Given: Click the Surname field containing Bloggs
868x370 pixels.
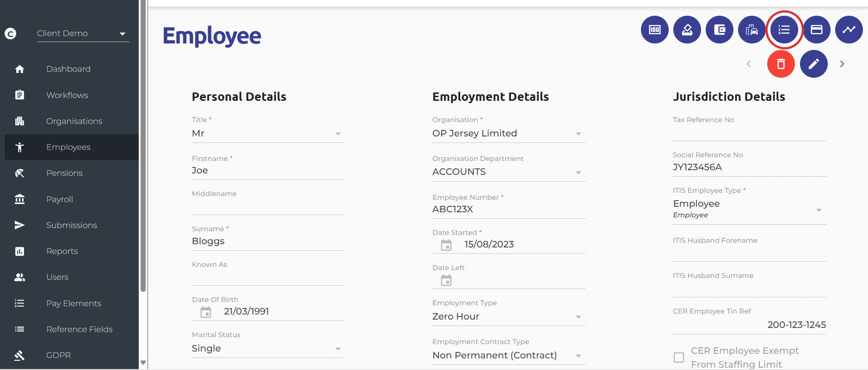Looking at the screenshot, I should click(x=268, y=241).
